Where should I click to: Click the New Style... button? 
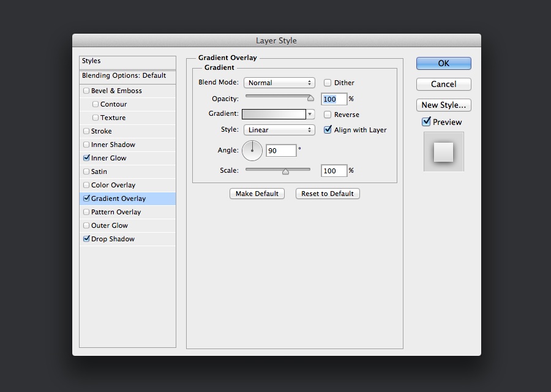pyautogui.click(x=443, y=105)
